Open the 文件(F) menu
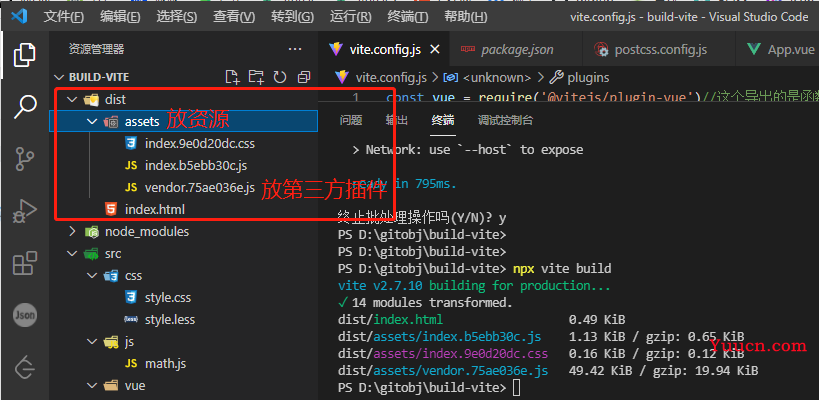This screenshot has height=400, width=819. click(x=64, y=17)
